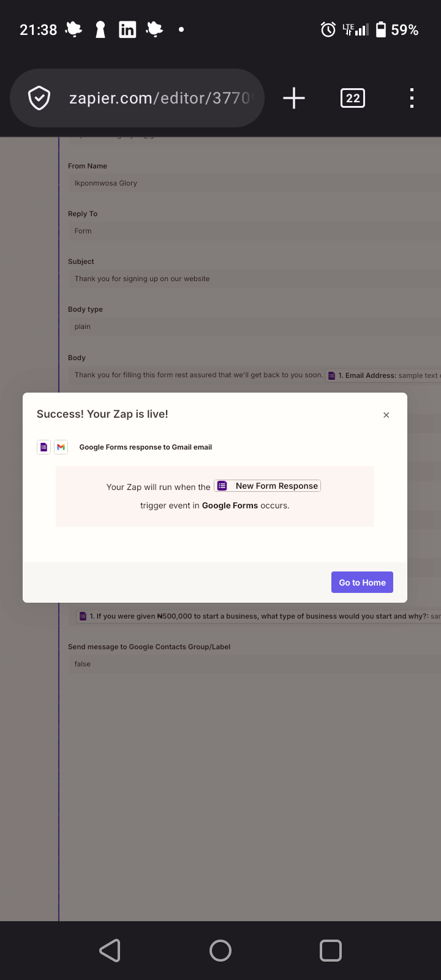Tap the Android back navigation button
The height and width of the screenshot is (980, 441).
(110, 951)
